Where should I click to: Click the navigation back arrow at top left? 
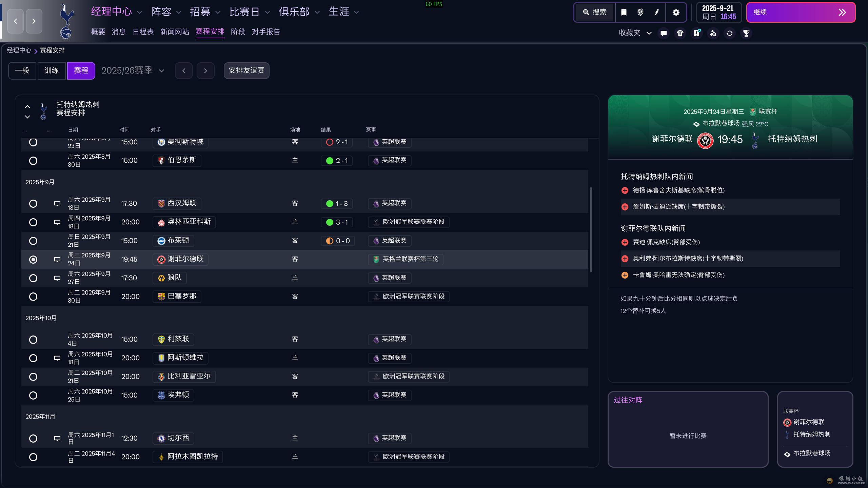[16, 21]
